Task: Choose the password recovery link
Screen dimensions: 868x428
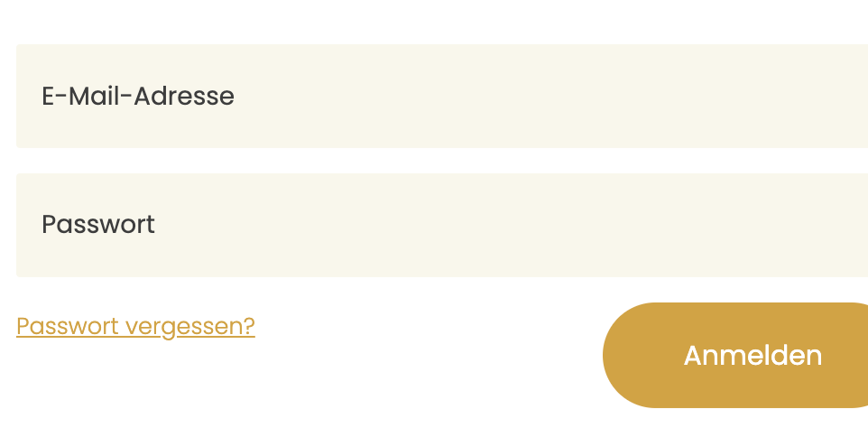Action: [135, 326]
